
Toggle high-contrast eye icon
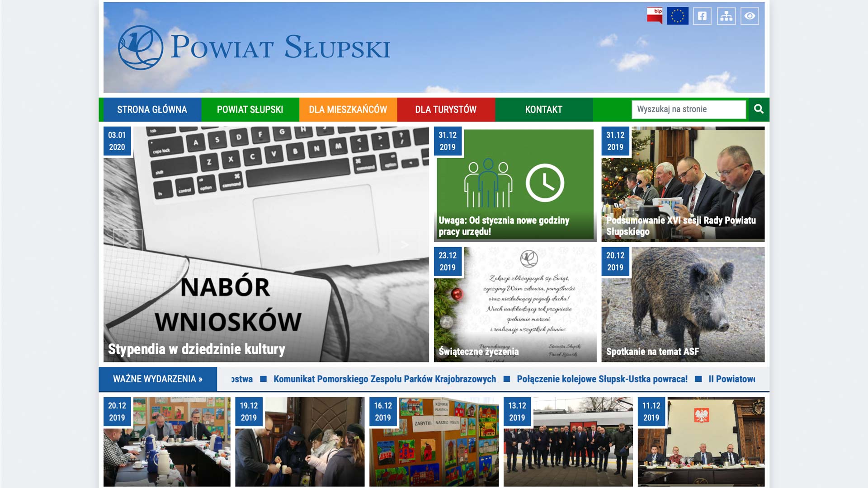pos(750,16)
